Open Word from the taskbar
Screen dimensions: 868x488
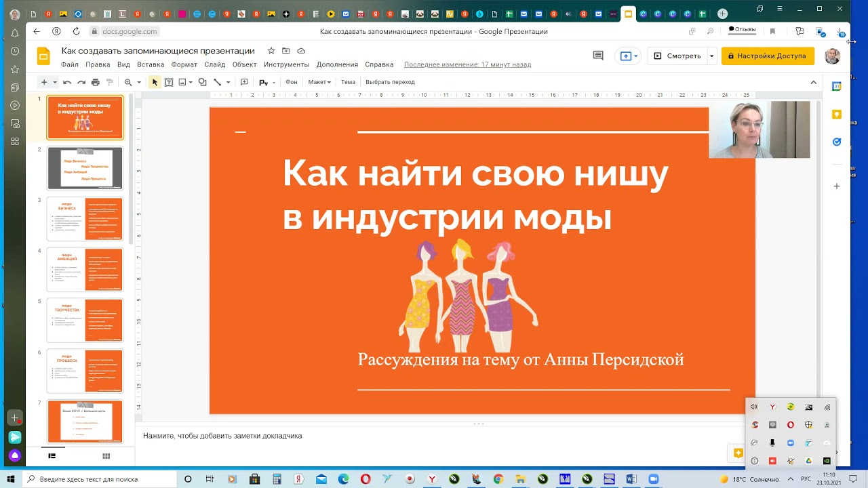(x=632, y=479)
